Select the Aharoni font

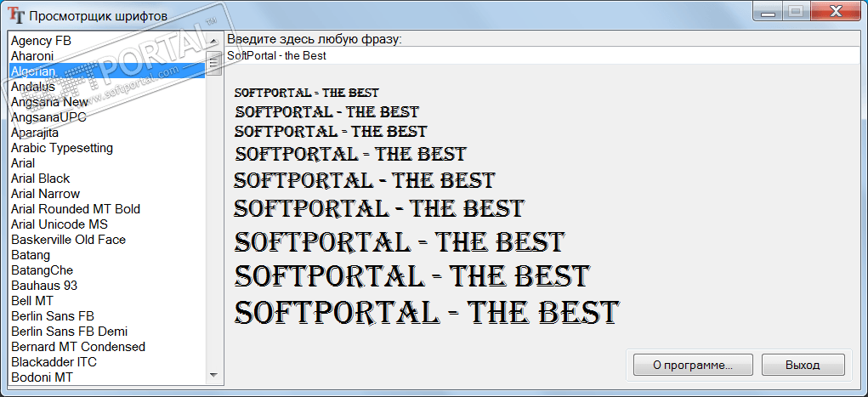click(x=107, y=56)
